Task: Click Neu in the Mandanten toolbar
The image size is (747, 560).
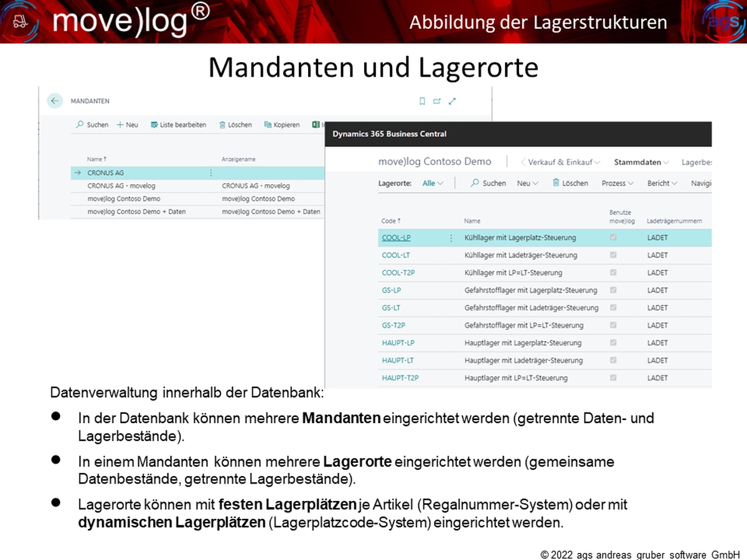Action: [127, 124]
